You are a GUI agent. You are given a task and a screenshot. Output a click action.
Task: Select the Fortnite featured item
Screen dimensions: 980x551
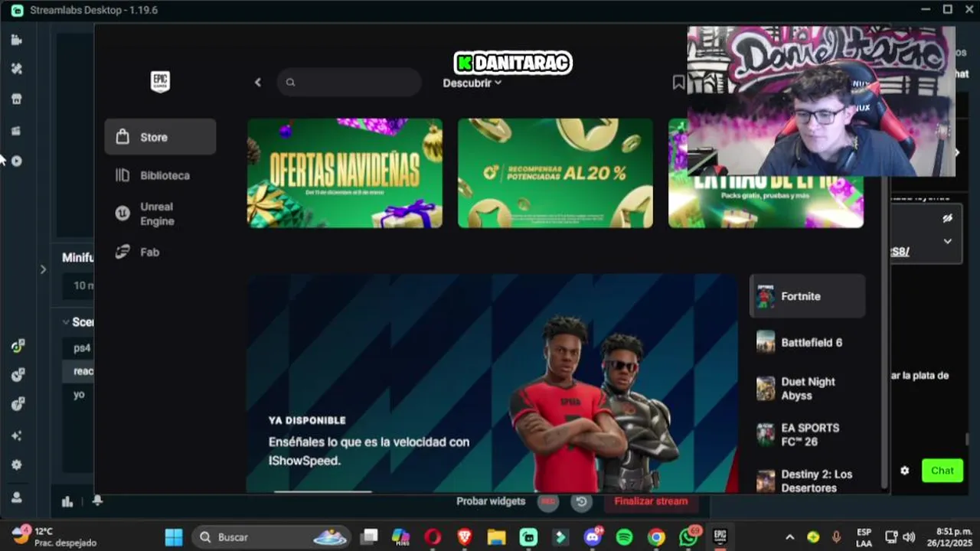[807, 296]
